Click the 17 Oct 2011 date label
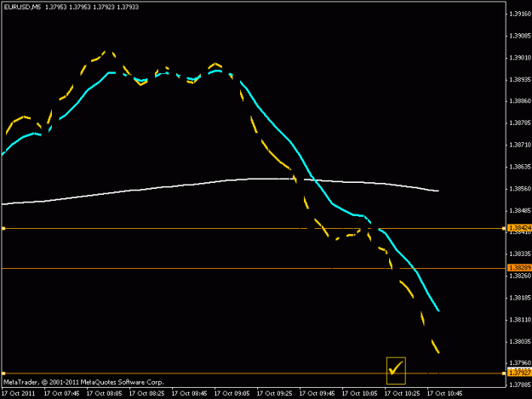Screen dimensions: 532x399 pos(19,394)
